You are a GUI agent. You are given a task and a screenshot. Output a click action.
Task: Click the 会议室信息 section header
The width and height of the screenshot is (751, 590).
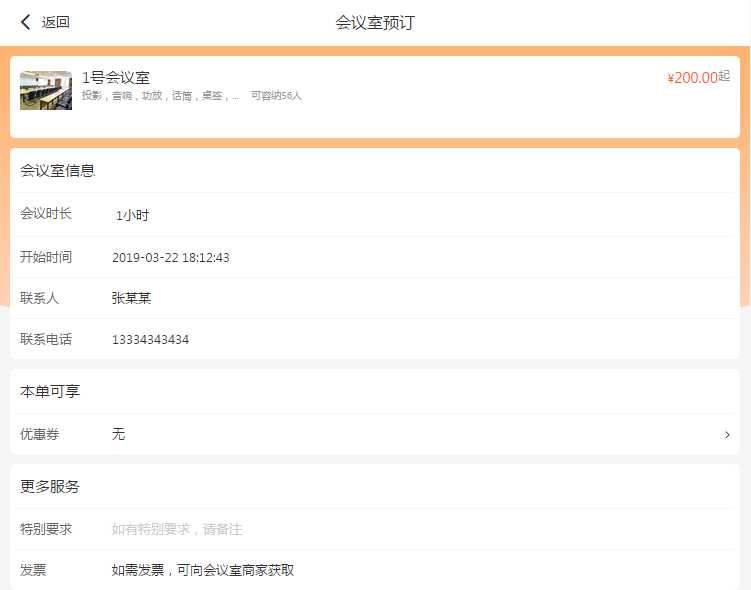[57, 170]
